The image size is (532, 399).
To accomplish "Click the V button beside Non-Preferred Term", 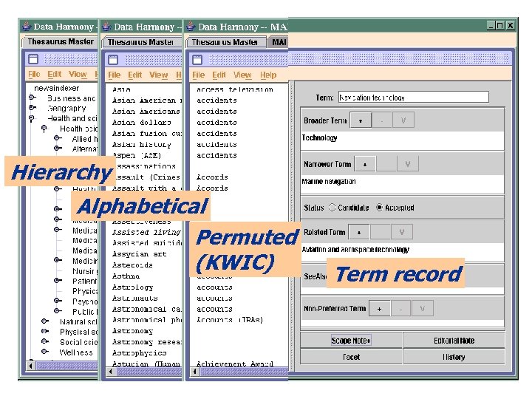I will coord(422,308).
